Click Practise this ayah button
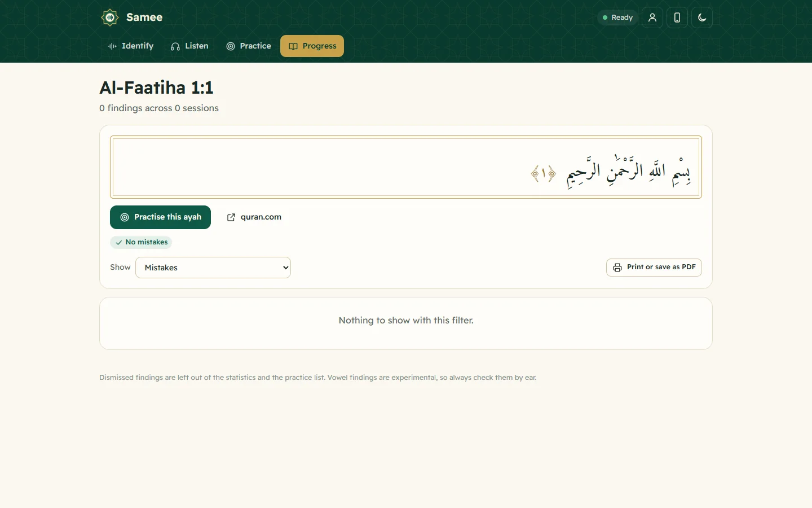Image resolution: width=812 pixels, height=508 pixels. click(160, 217)
